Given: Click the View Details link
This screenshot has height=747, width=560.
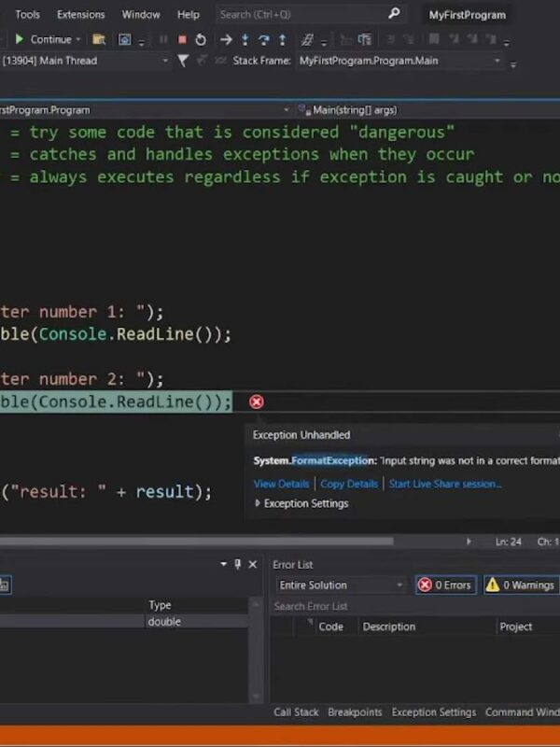Looking at the screenshot, I should pyautogui.click(x=282, y=484).
